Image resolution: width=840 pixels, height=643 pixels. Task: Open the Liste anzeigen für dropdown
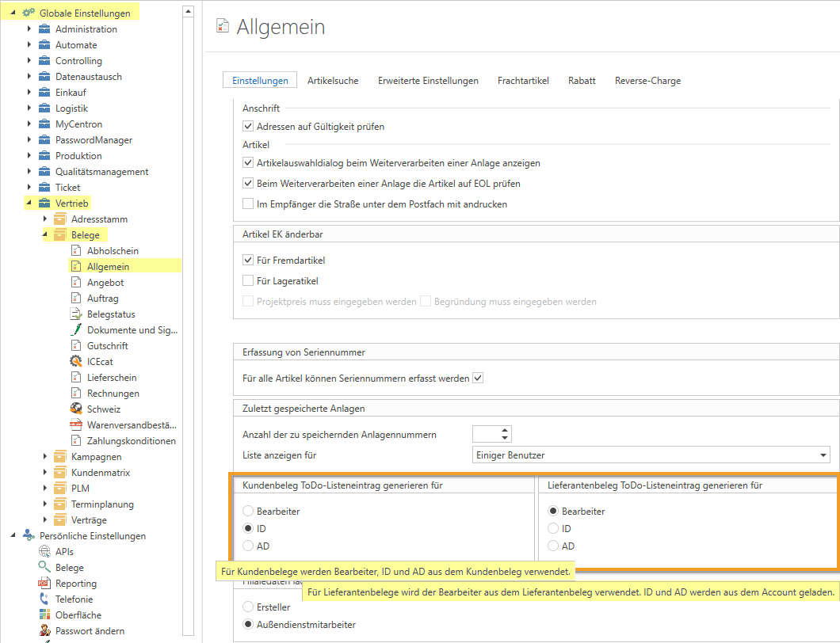(x=823, y=455)
